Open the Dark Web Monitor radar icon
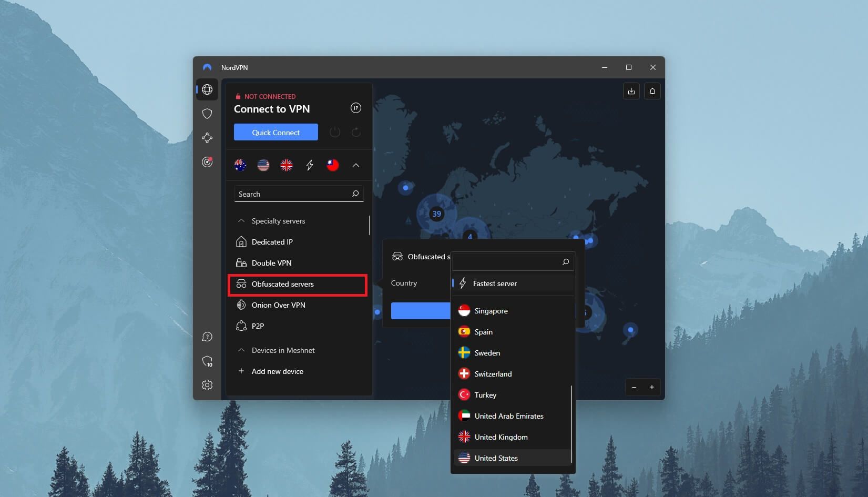This screenshot has height=497, width=868. click(x=207, y=162)
